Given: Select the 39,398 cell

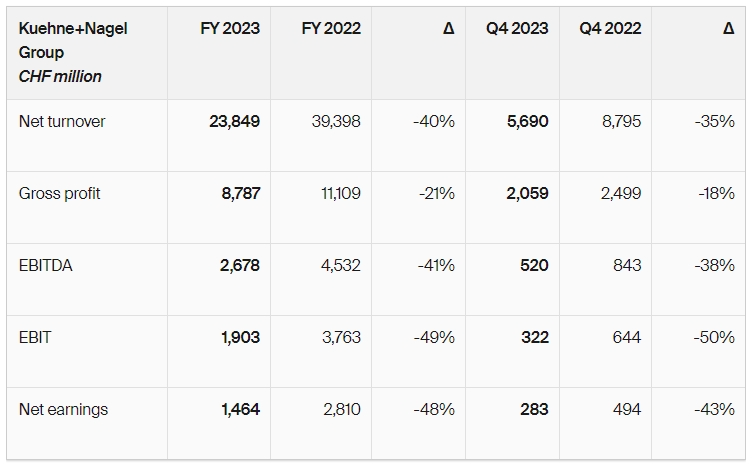Looking at the screenshot, I should click(335, 122).
